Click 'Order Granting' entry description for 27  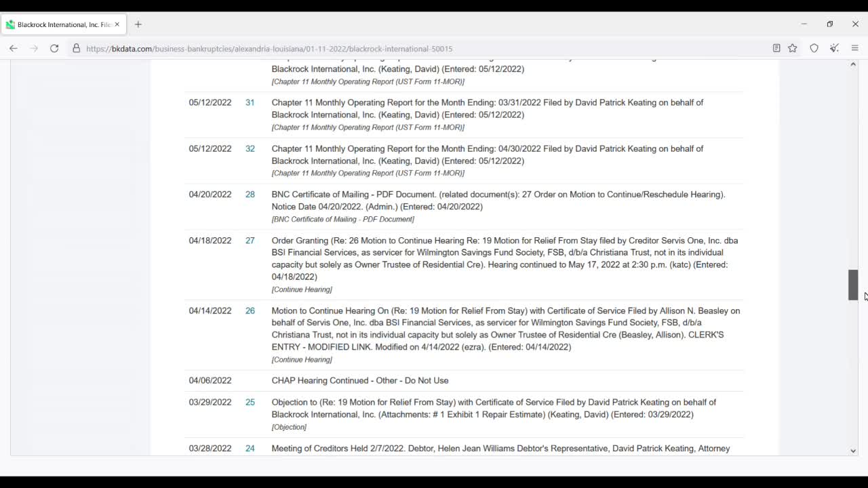[505, 258]
